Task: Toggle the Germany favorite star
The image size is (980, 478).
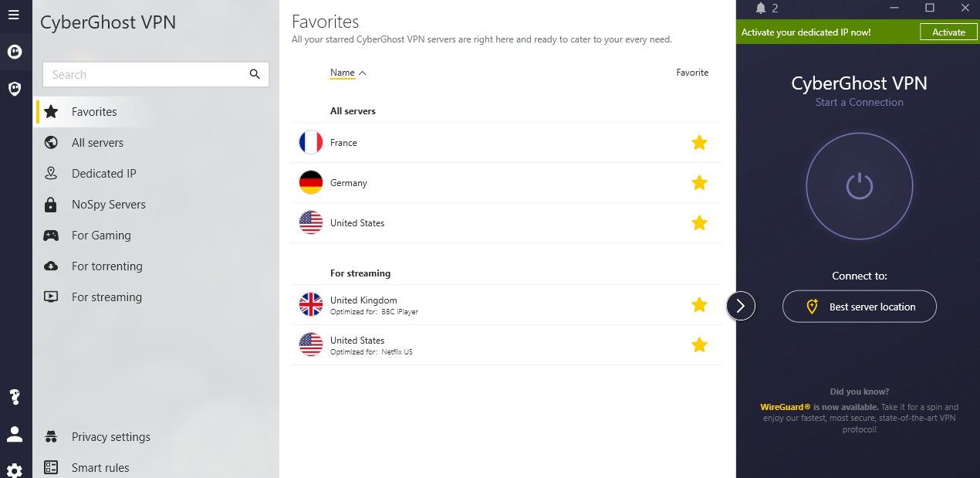Action: click(699, 183)
